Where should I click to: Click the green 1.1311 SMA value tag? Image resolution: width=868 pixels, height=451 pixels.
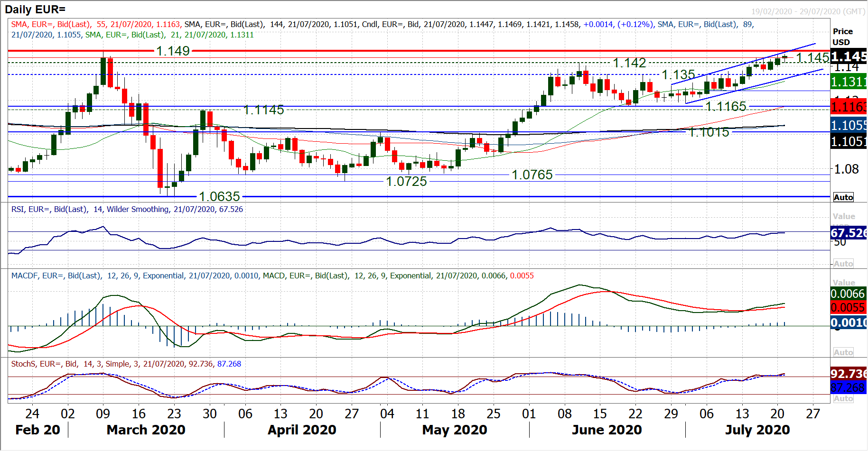coord(849,82)
